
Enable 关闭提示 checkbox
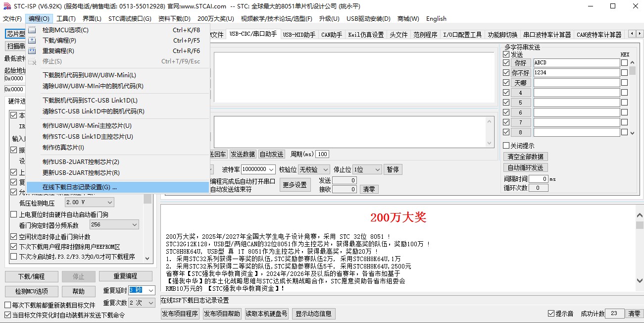click(506, 146)
